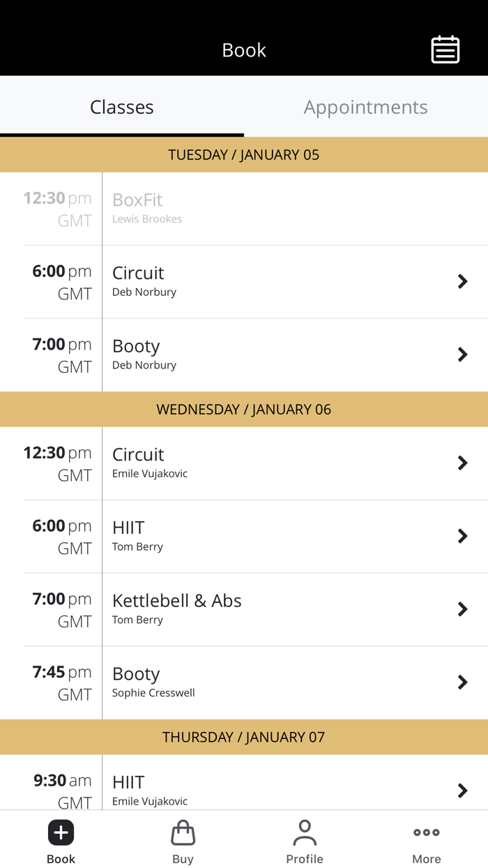The width and height of the screenshot is (488, 868).
Task: Open the Profile person icon
Action: 305,832
